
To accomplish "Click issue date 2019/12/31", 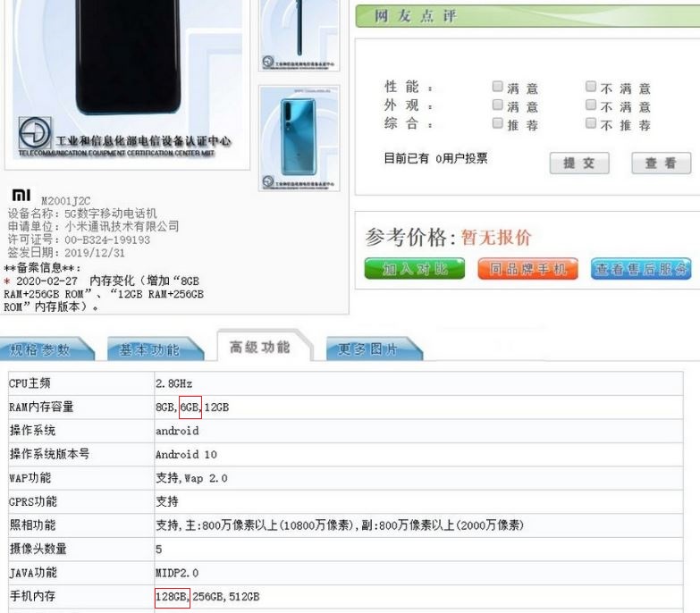I will [x=95, y=253].
